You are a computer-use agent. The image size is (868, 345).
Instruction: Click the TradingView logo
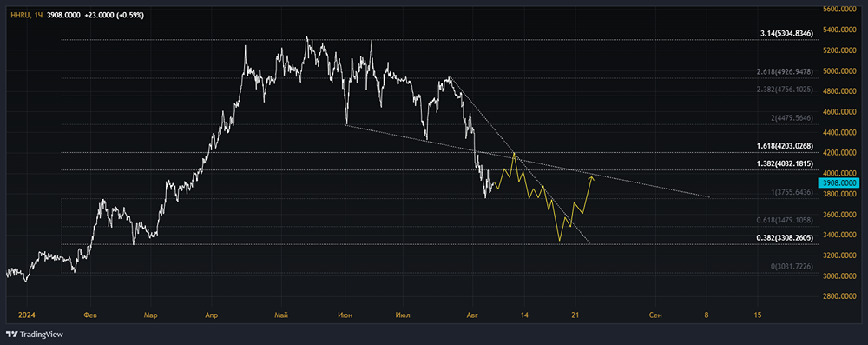click(x=35, y=335)
